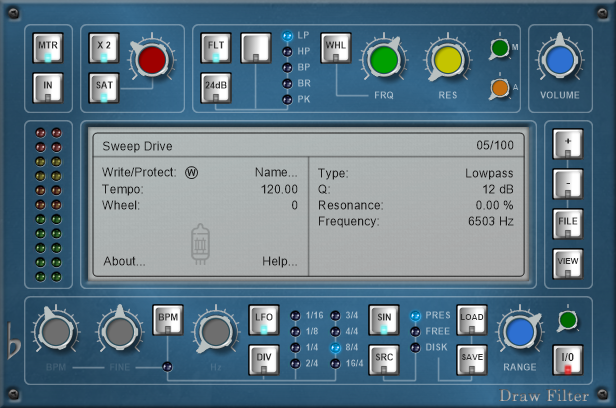616x408 pixels.
Task: Toggle the 24dB slope button
Action: tap(217, 89)
